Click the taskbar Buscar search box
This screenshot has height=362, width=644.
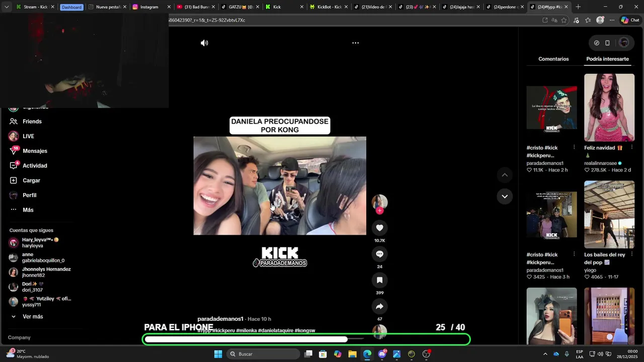point(263,354)
